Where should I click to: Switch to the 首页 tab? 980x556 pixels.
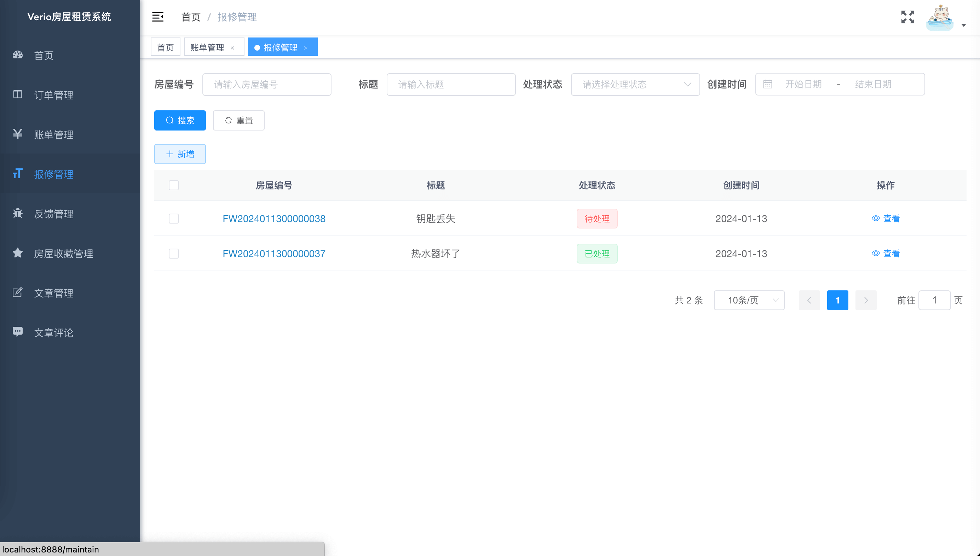click(165, 47)
